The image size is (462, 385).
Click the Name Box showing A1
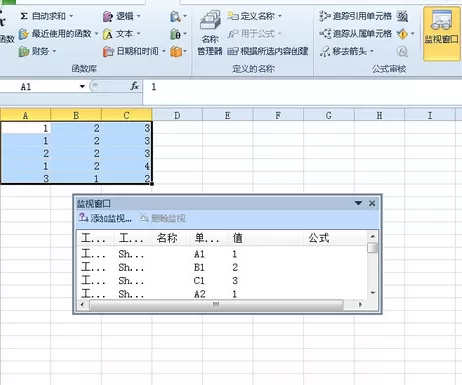[x=40, y=87]
